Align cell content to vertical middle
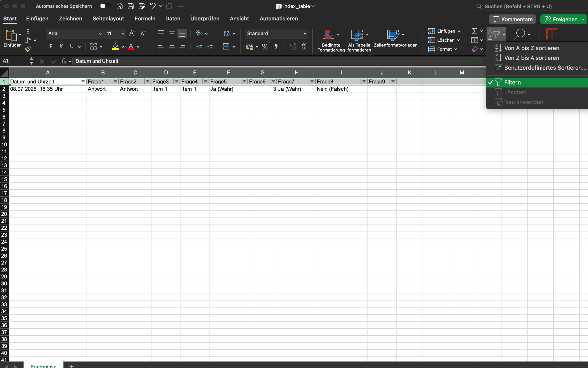Screen dimensions: 588x368 coord(172,33)
